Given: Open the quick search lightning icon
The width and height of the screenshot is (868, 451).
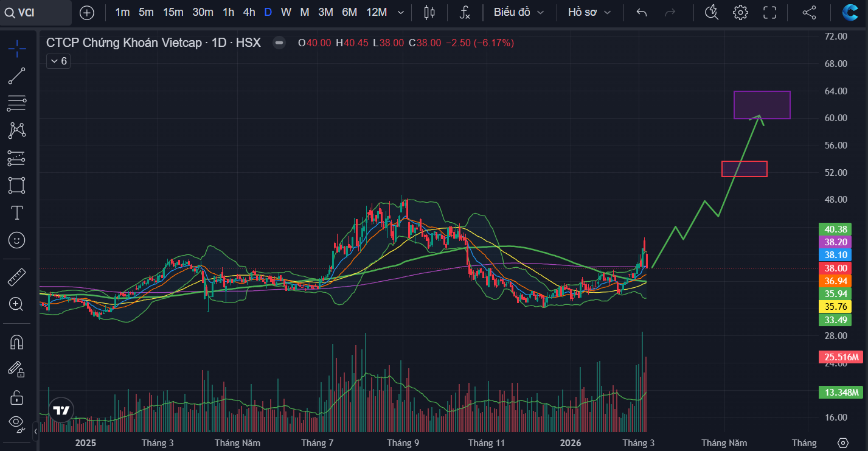Looking at the screenshot, I should pyautogui.click(x=712, y=12).
